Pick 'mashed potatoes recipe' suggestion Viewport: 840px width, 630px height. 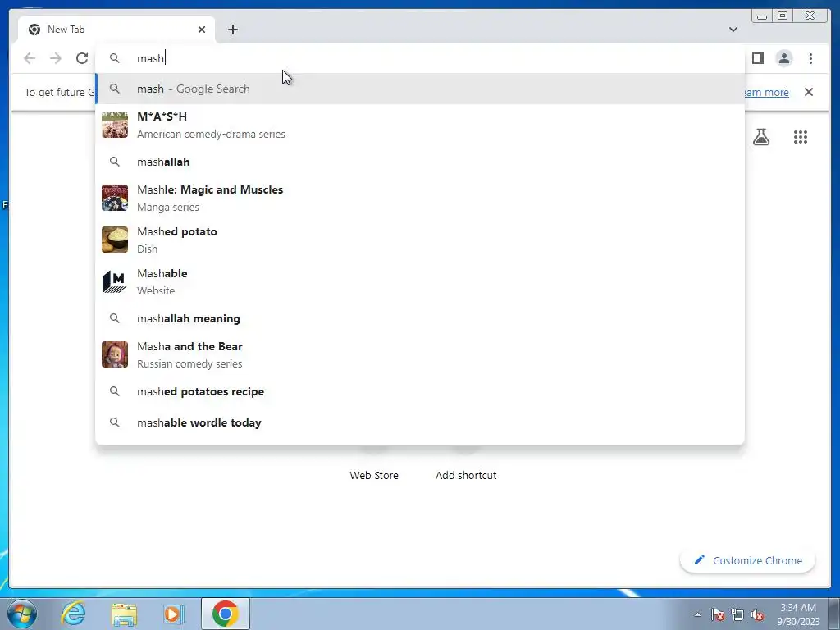(420, 391)
